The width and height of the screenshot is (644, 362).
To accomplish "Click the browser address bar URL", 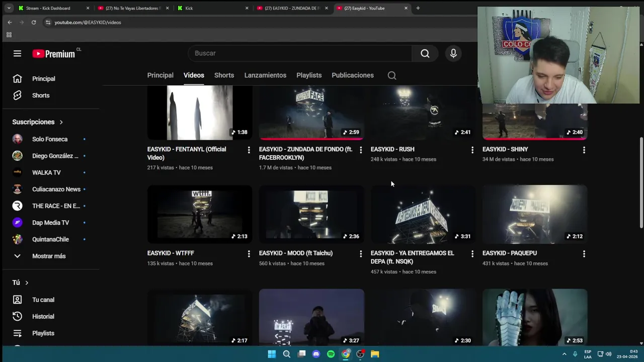I will pyautogui.click(x=88, y=22).
